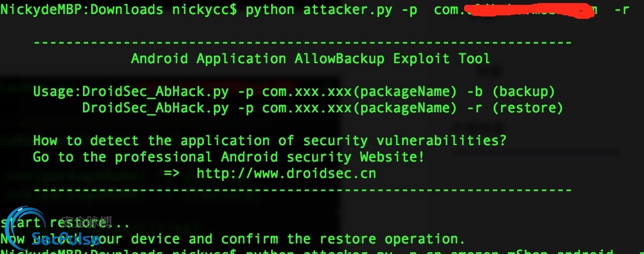The width and height of the screenshot is (644, 254).
Task: Click the bottom dashed separator line
Action: coord(302,190)
